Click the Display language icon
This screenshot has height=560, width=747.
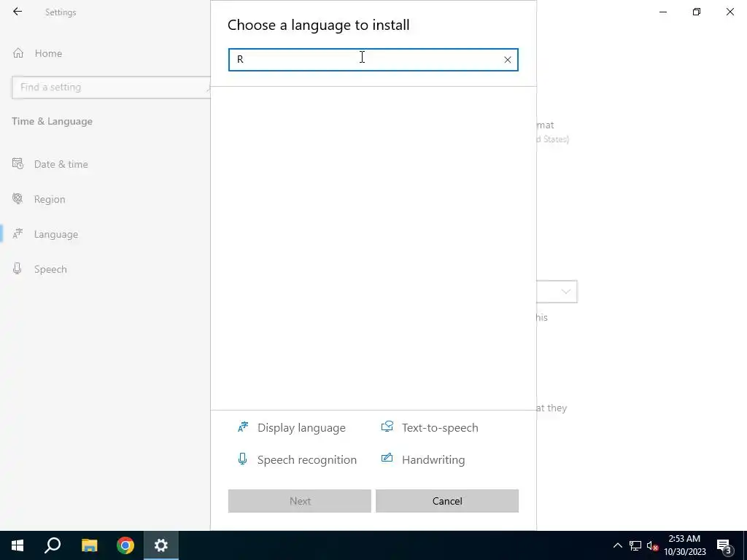click(x=243, y=427)
